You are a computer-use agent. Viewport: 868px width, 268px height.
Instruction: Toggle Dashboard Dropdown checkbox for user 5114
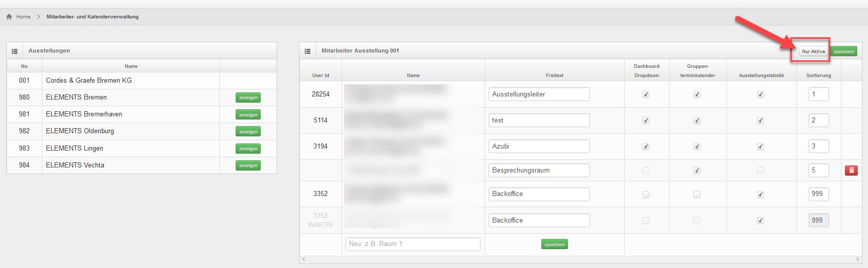coord(646,120)
